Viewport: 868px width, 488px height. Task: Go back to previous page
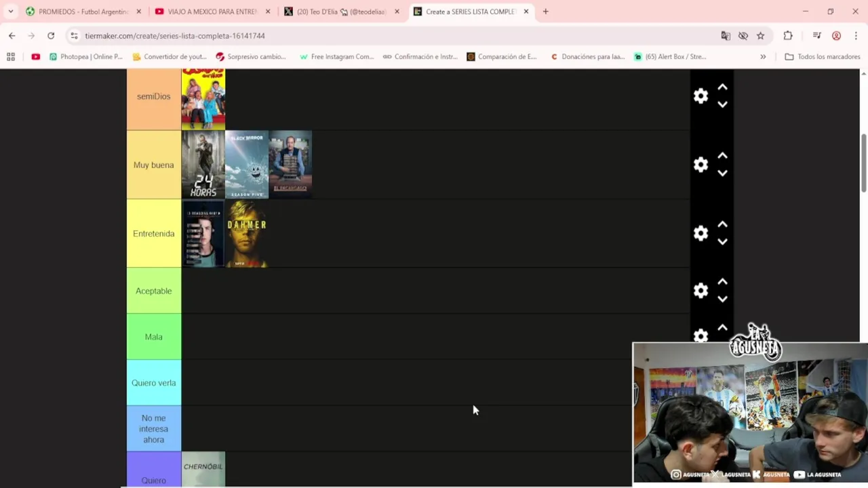click(12, 36)
